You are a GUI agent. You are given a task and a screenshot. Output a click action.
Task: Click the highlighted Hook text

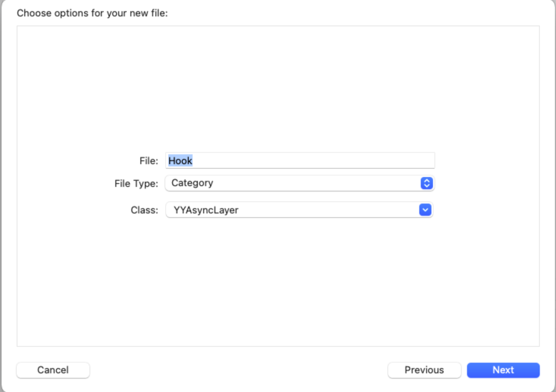click(180, 161)
